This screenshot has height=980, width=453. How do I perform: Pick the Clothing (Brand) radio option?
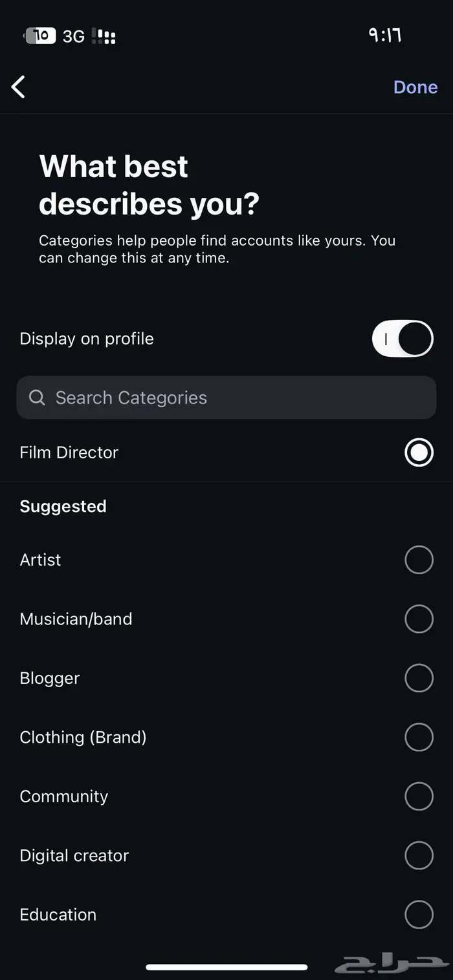[419, 737]
